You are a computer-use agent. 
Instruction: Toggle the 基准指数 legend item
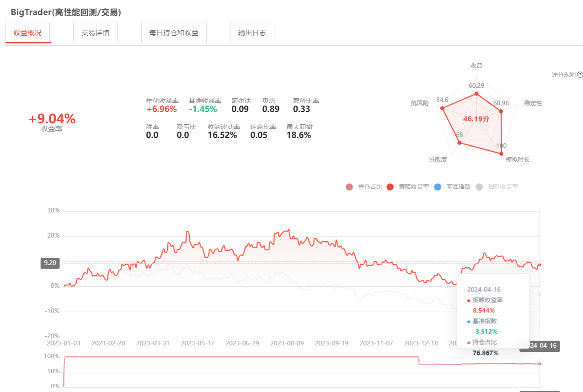coord(452,187)
